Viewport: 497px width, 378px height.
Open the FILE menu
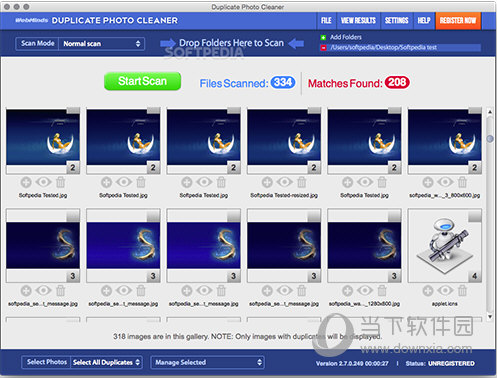pyautogui.click(x=326, y=21)
